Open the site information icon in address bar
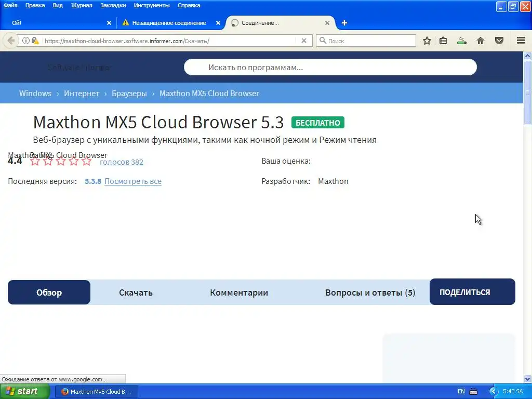 pyautogui.click(x=26, y=41)
